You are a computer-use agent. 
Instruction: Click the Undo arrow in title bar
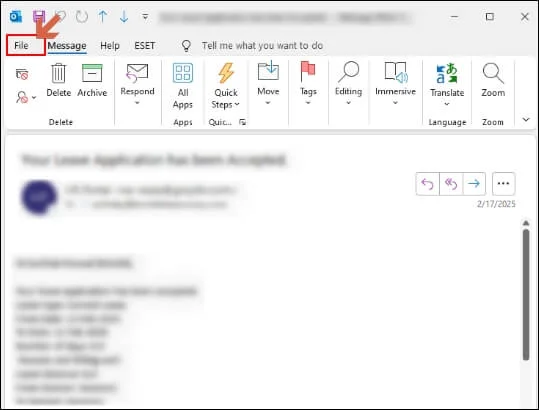[x=60, y=16]
